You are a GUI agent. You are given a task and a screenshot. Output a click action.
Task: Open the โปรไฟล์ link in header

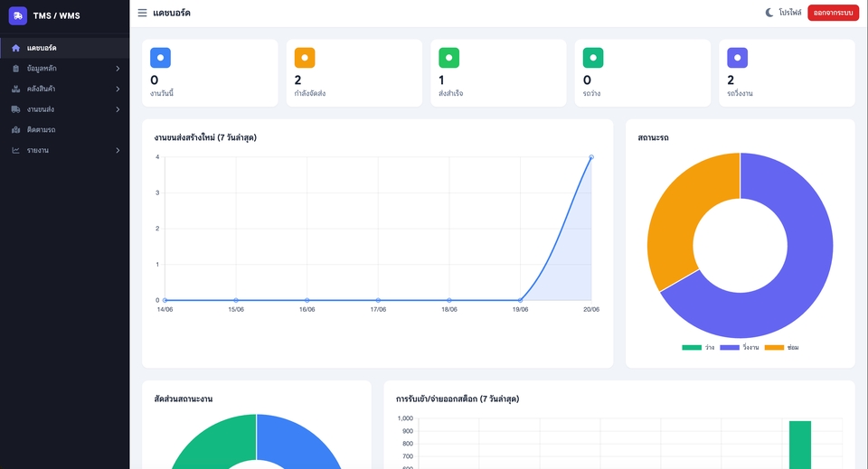pos(790,13)
